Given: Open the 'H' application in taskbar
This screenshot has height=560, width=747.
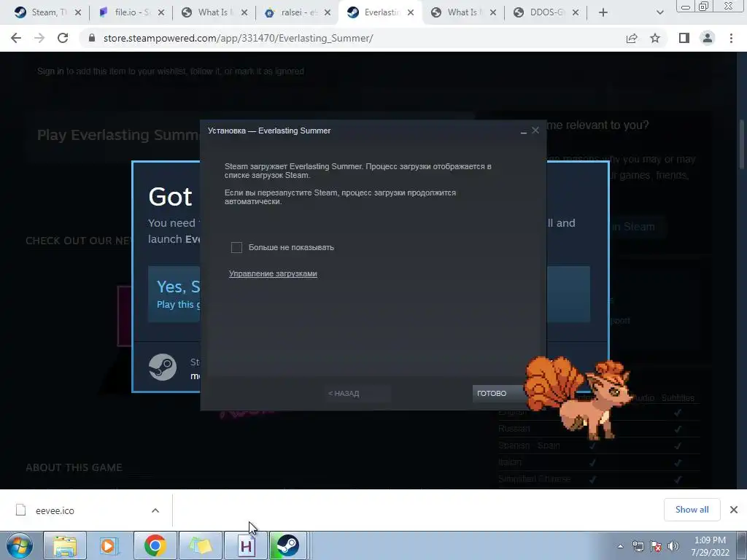Looking at the screenshot, I should coord(246,545).
